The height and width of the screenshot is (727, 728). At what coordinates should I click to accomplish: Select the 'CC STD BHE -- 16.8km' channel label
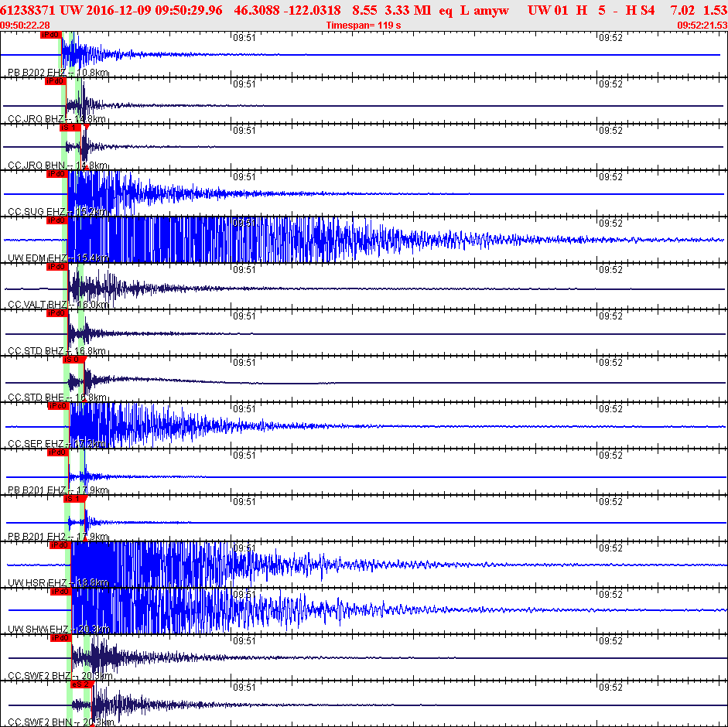pos(57,398)
